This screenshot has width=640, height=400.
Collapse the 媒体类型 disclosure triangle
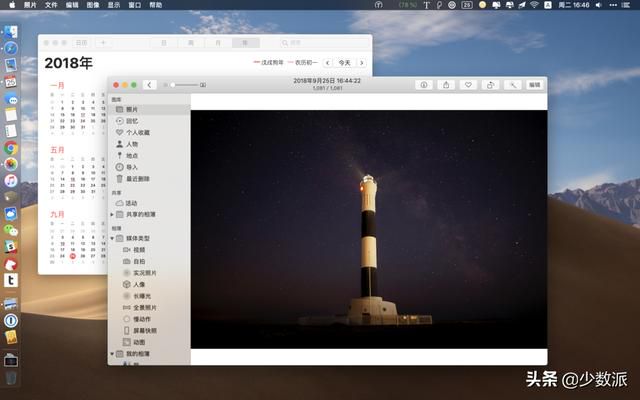pyautogui.click(x=112, y=238)
